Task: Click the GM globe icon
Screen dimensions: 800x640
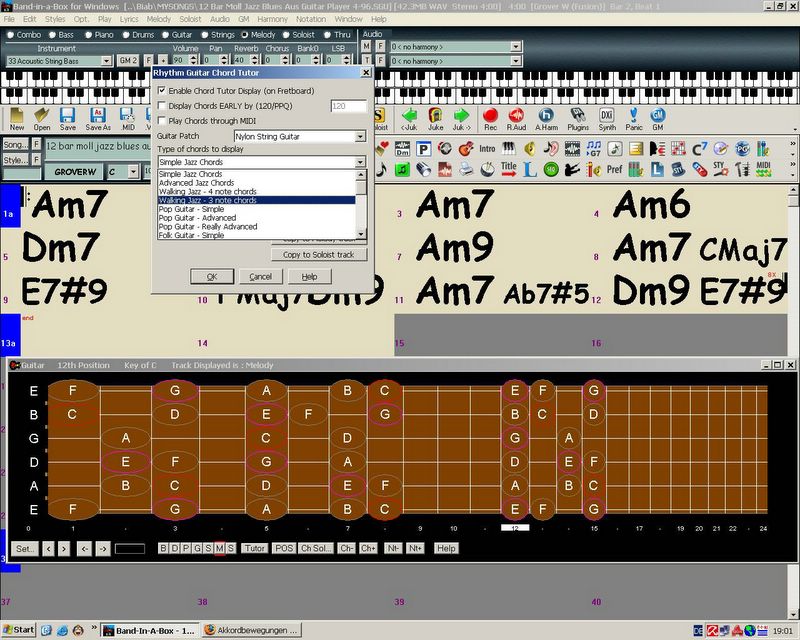Action: [x=658, y=119]
